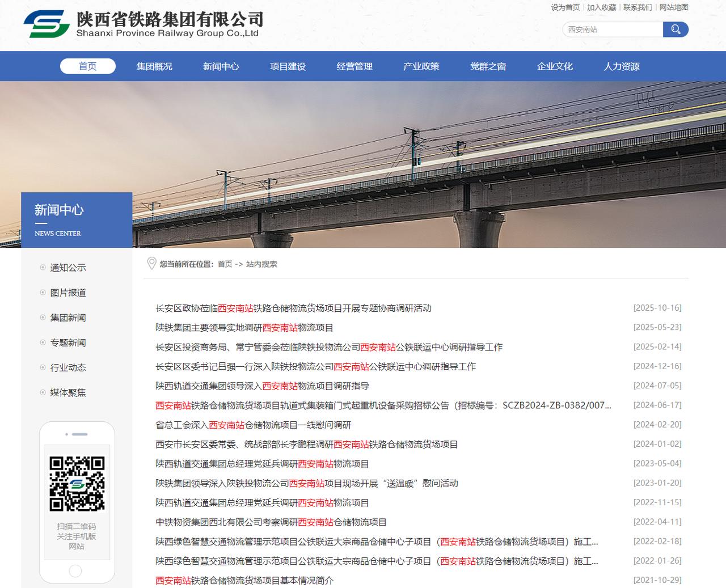Open the 首页 navigation tab
Image resolution: width=726 pixels, height=588 pixels.
(x=88, y=66)
